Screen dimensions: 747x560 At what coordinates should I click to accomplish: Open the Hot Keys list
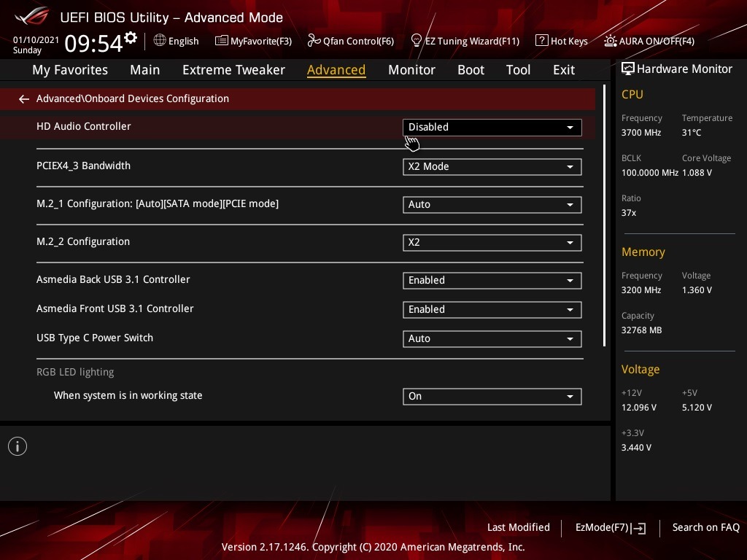coord(562,41)
